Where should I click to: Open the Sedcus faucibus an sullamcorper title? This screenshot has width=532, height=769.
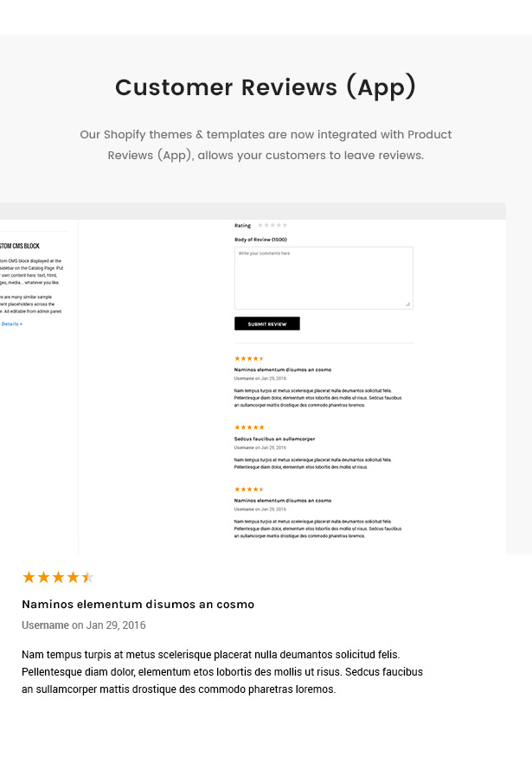click(274, 439)
